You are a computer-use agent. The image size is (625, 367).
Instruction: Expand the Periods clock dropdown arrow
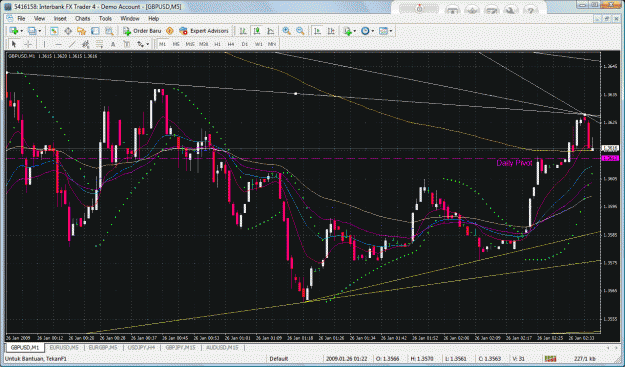pyautogui.click(x=372, y=31)
